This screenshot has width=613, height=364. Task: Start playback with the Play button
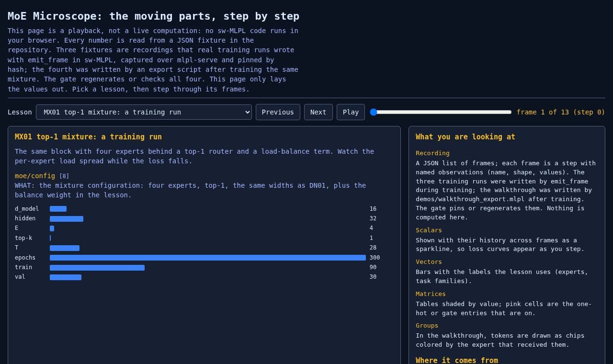pyautogui.click(x=351, y=112)
